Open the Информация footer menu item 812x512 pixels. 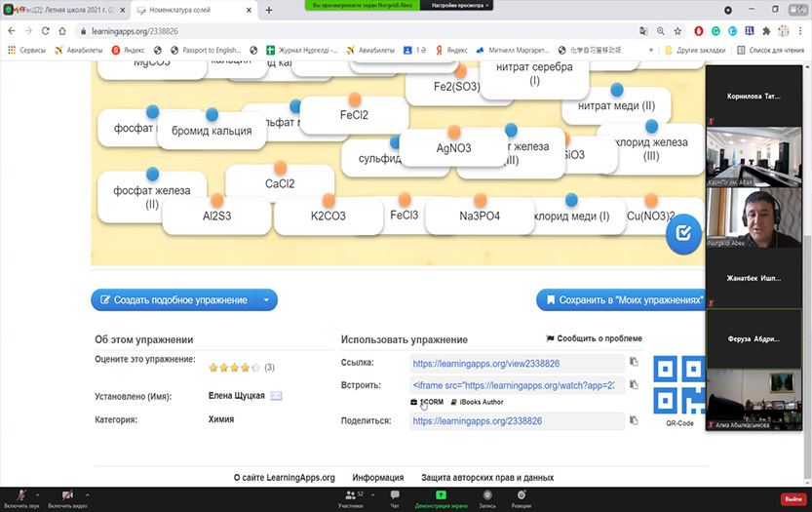(x=378, y=478)
